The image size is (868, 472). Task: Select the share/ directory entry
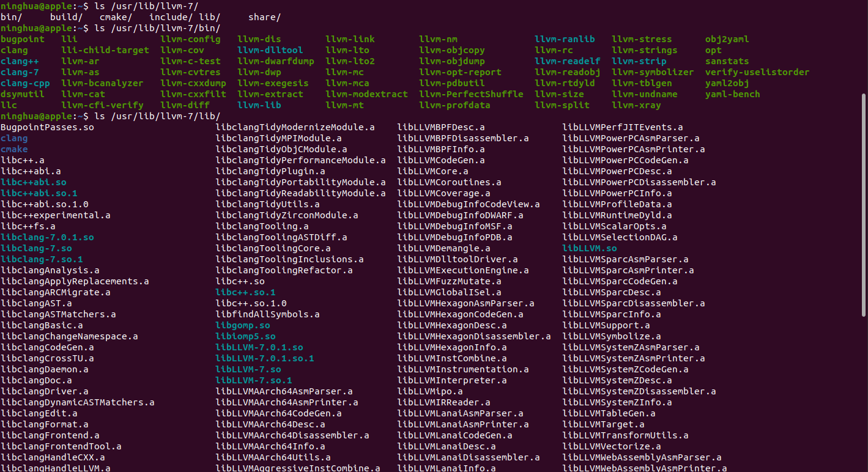coord(264,17)
